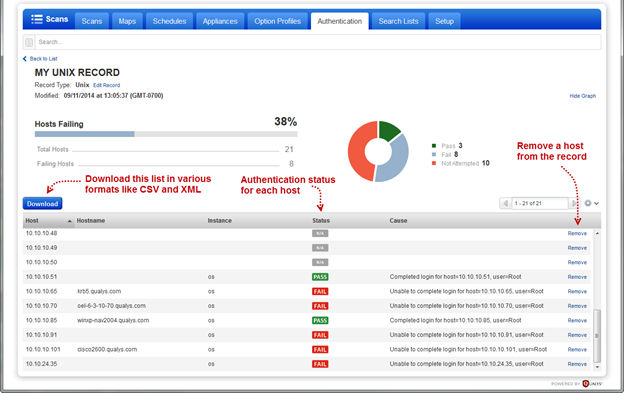Click the green Pass legend swatch
Screen dimensions: 624x393
coord(434,146)
